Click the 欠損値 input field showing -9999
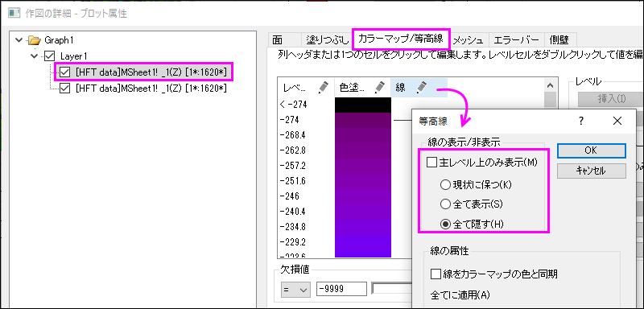 tap(341, 290)
